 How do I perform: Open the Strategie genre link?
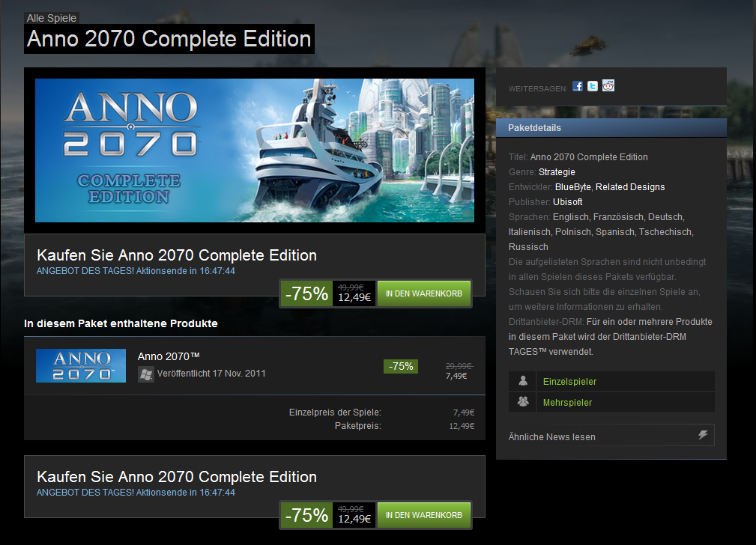point(557,172)
